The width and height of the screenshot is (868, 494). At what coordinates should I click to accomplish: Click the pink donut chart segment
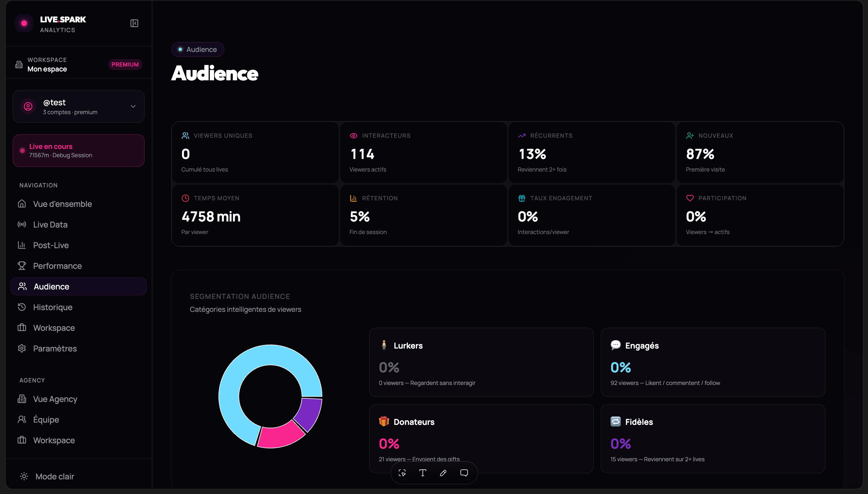coord(281,435)
